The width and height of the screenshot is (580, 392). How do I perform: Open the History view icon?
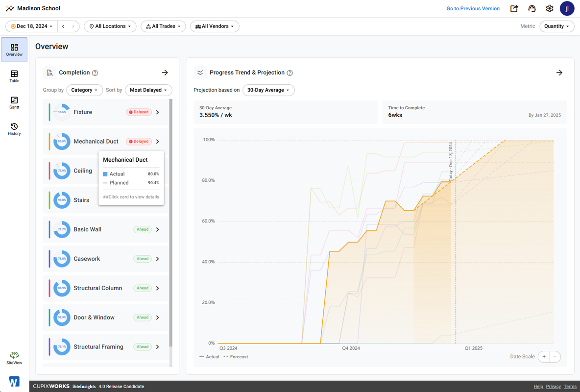(14, 129)
